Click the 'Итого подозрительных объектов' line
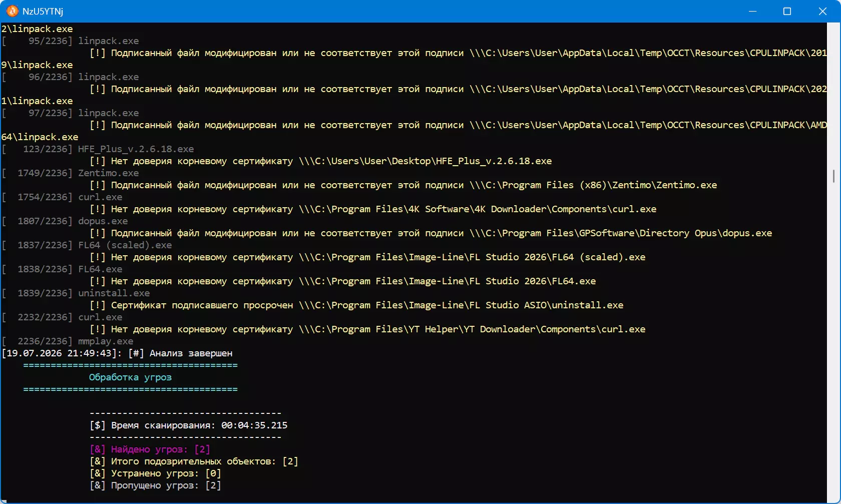The height and width of the screenshot is (504, 841). click(194, 461)
